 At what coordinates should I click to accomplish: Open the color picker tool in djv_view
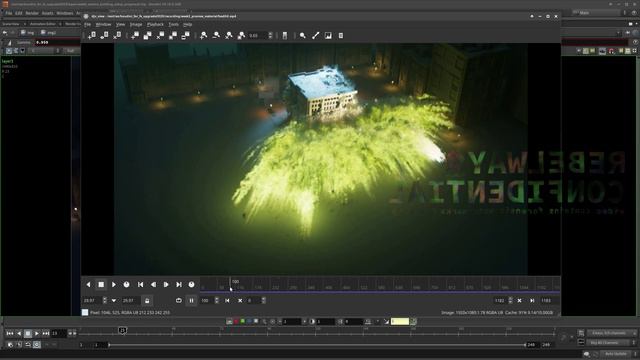pyautogui.click(x=315, y=36)
